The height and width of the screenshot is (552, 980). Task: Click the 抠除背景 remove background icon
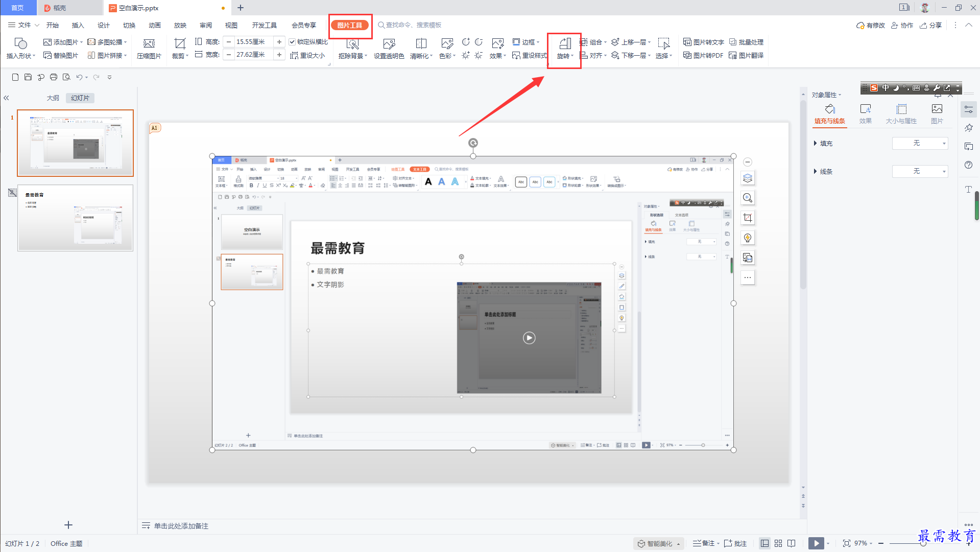click(x=353, y=49)
